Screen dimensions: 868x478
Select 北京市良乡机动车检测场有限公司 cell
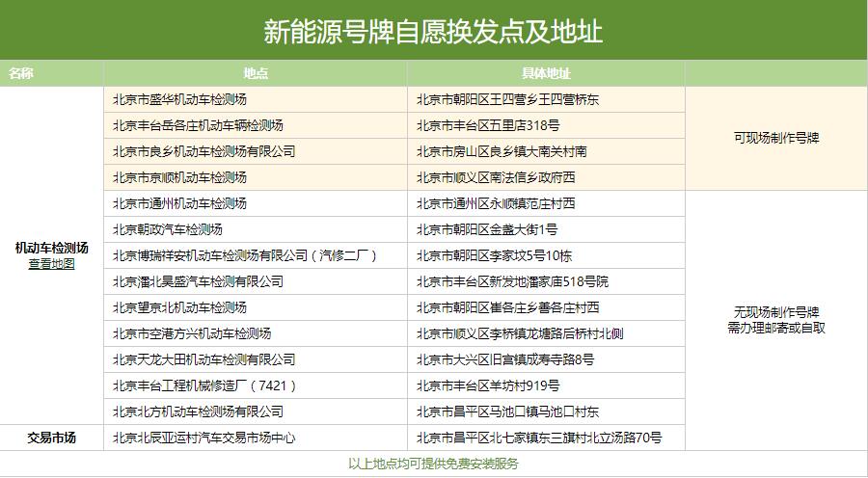tap(256, 151)
